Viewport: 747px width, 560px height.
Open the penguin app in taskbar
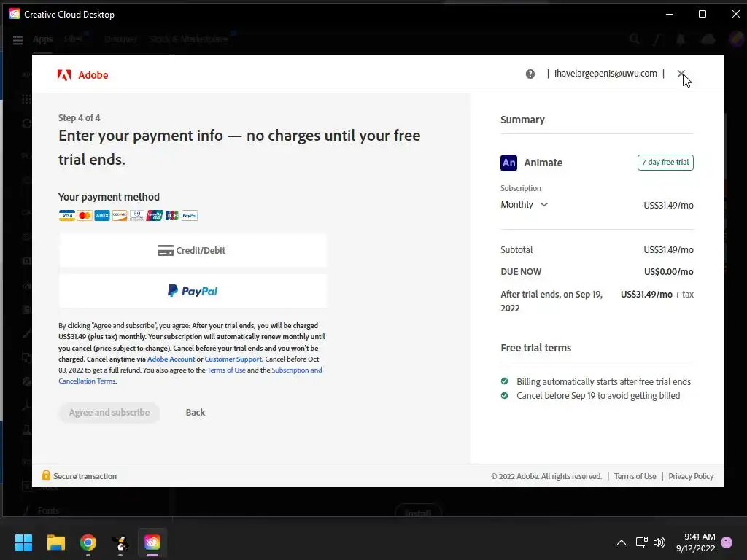[120, 542]
